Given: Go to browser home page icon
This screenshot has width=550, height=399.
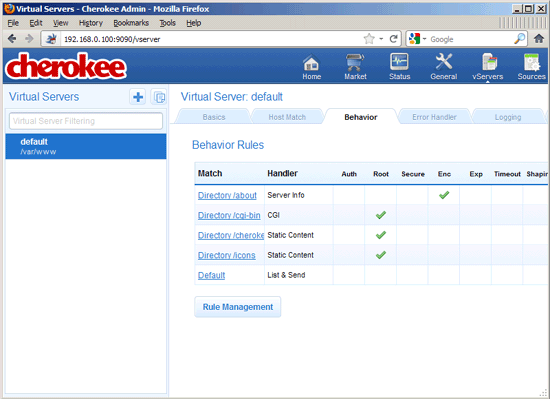Looking at the screenshot, I should click(x=539, y=39).
